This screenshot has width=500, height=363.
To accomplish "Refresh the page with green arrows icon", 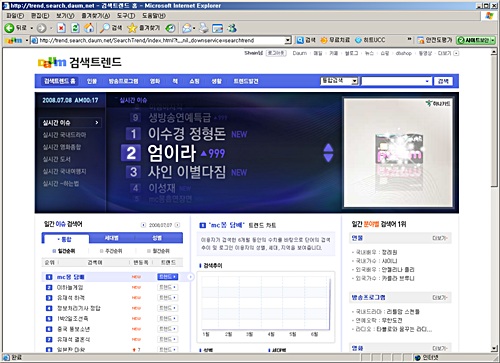I will 75,28.
